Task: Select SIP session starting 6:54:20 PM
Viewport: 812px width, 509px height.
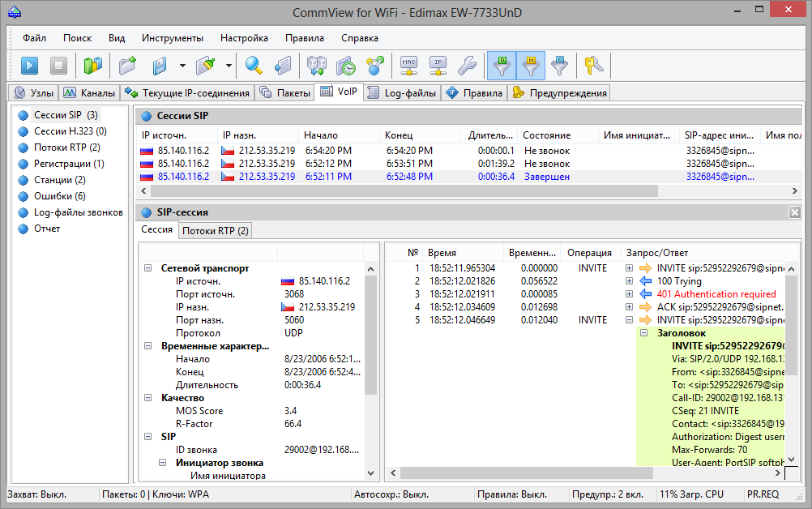Action: pyautogui.click(x=468, y=151)
